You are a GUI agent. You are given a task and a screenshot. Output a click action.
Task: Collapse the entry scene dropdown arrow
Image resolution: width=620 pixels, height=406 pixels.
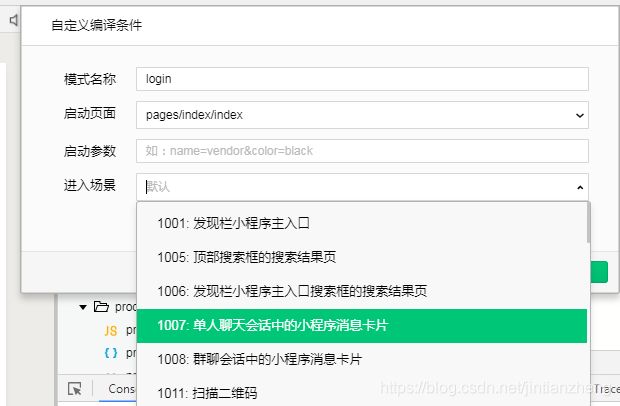pos(580,187)
